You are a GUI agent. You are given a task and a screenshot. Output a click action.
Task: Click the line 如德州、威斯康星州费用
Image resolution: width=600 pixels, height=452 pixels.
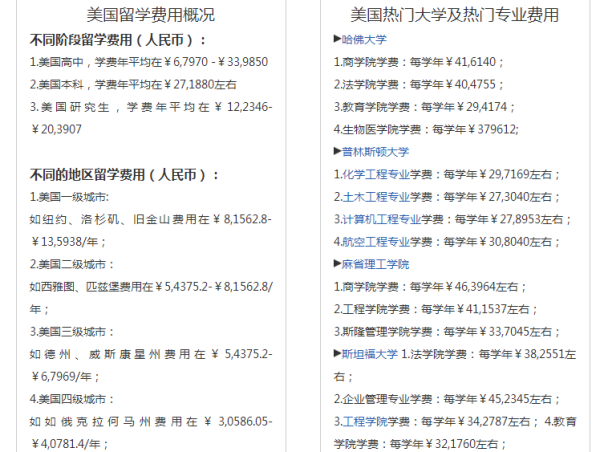[x=151, y=365]
